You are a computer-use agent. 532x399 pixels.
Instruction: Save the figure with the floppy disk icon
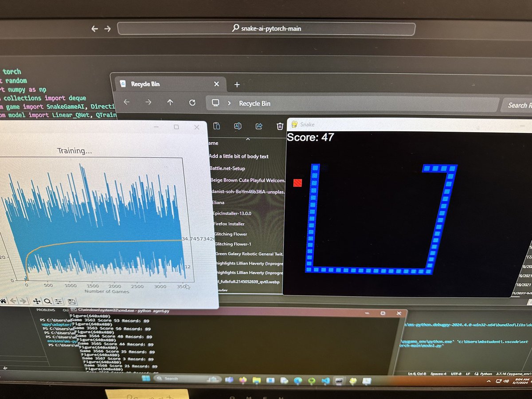(71, 301)
